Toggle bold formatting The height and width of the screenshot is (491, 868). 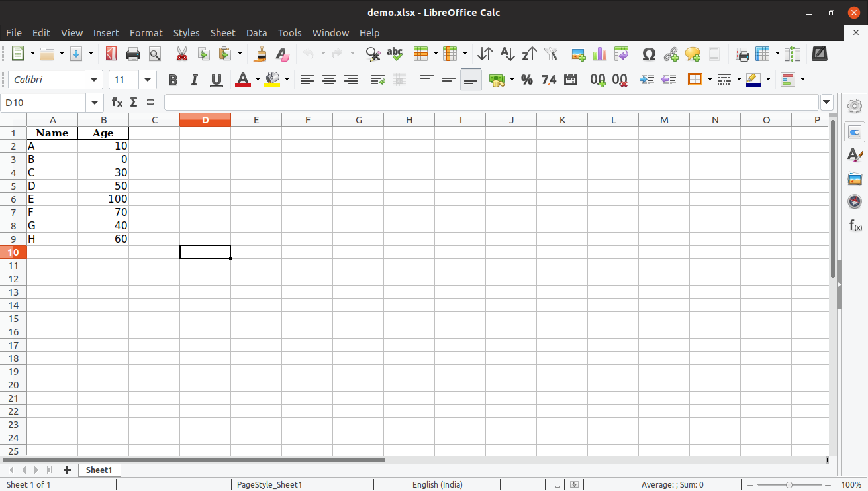(173, 80)
